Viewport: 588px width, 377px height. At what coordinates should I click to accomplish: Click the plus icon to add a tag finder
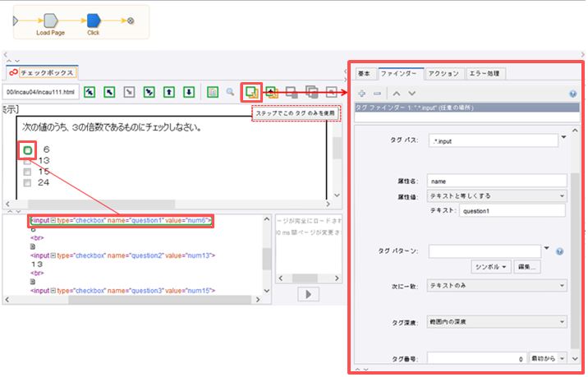(361, 94)
